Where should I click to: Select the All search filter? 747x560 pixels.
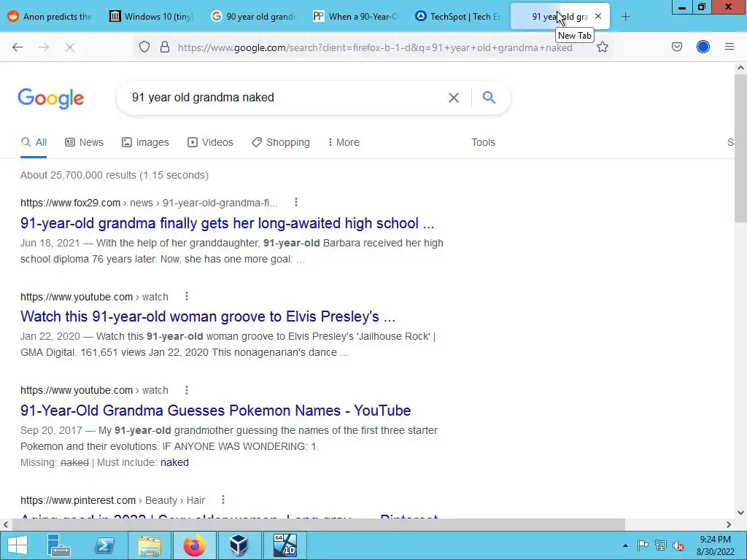34,142
